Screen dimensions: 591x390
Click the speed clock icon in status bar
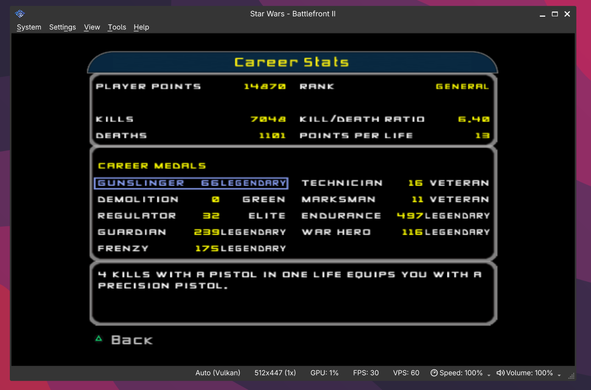[434, 373]
